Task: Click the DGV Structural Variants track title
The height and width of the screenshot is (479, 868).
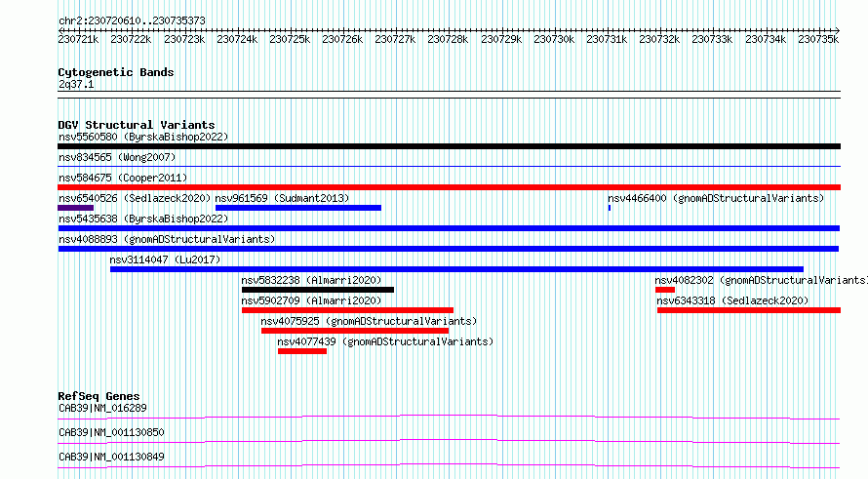Action: tap(137, 125)
